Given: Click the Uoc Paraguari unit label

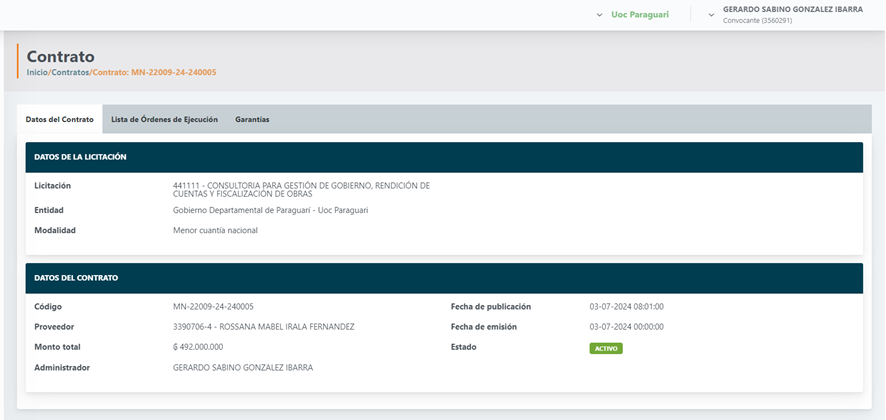Looking at the screenshot, I should (x=640, y=15).
